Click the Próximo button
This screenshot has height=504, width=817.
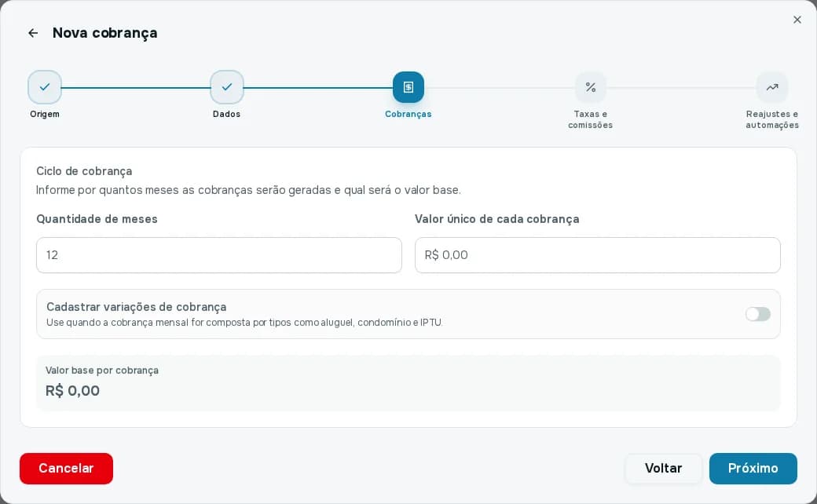[753, 468]
